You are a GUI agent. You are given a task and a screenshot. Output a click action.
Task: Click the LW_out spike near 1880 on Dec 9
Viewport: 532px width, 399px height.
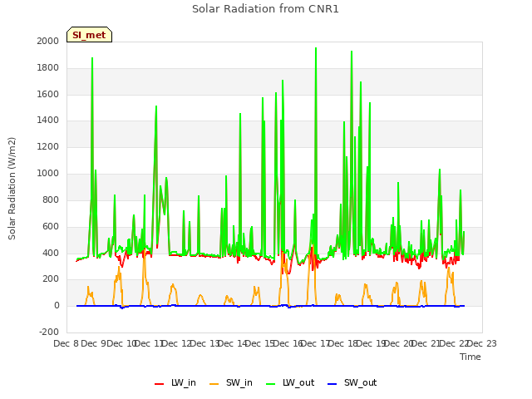92,58
